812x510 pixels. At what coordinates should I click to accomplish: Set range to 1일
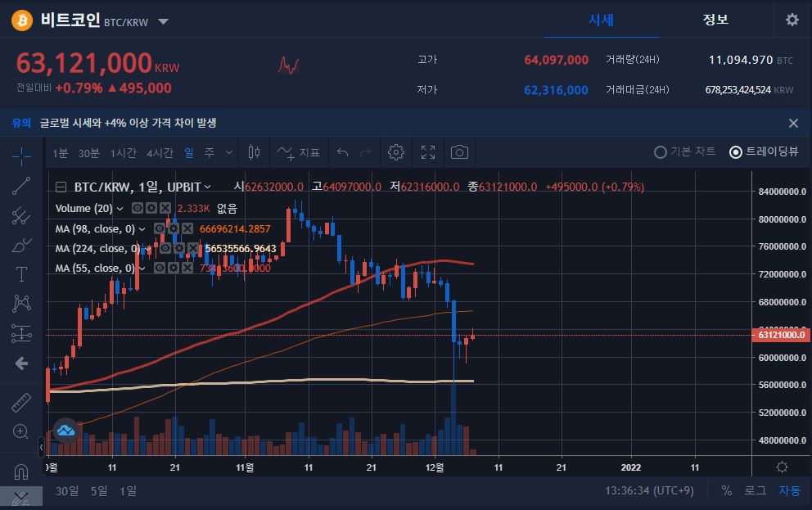click(x=128, y=490)
